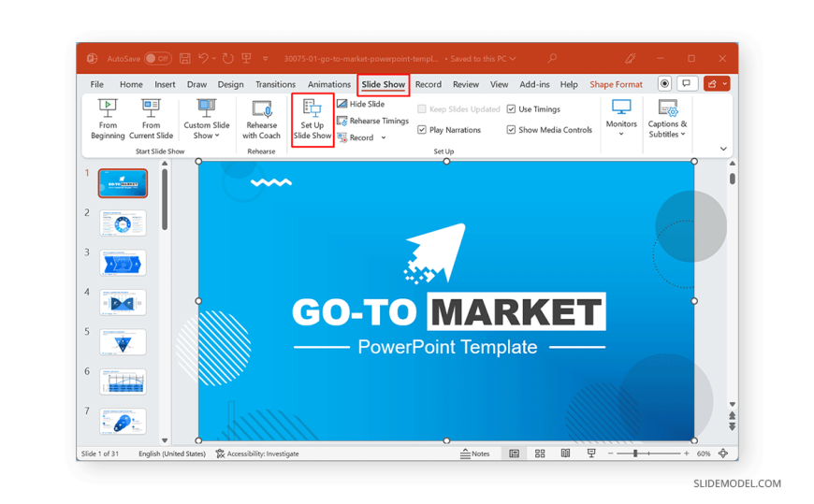Click the main editor vertical scrollbar thumb
Viewport: 814px width, 504px height.
pyautogui.click(x=732, y=179)
